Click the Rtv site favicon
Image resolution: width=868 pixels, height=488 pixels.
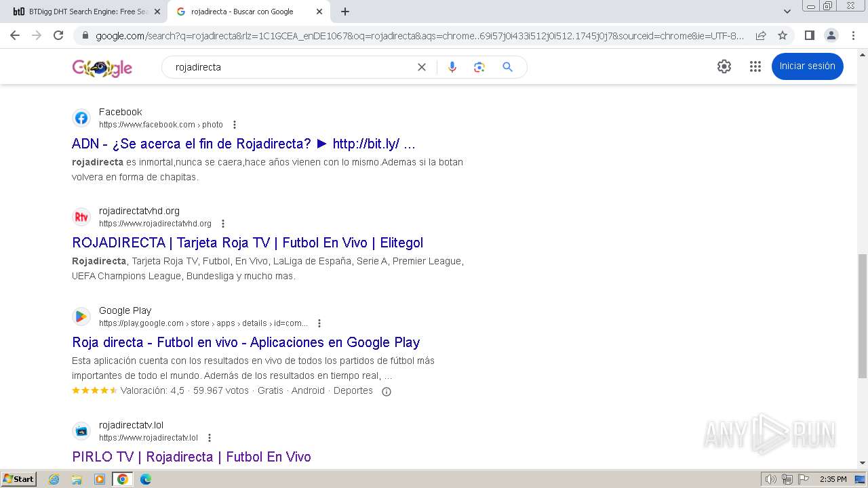81,217
